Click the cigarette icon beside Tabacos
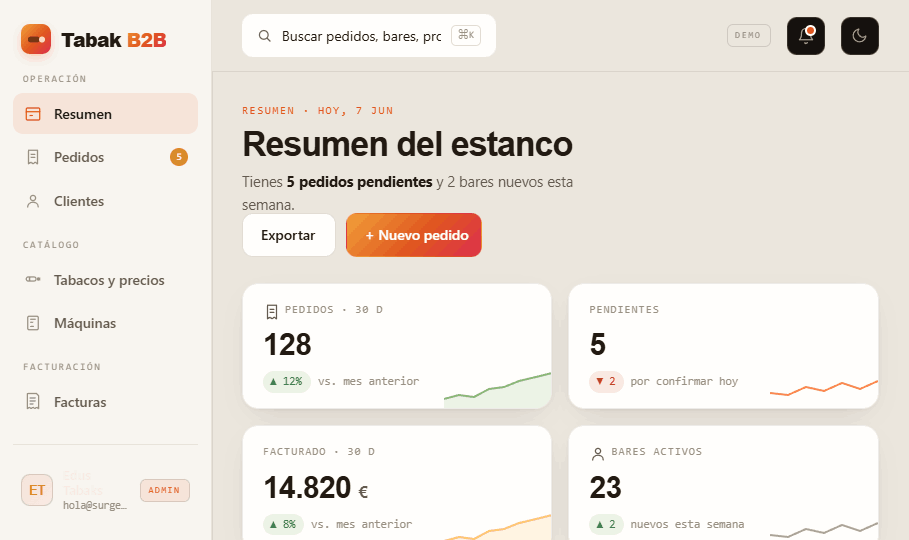 pos(33,280)
